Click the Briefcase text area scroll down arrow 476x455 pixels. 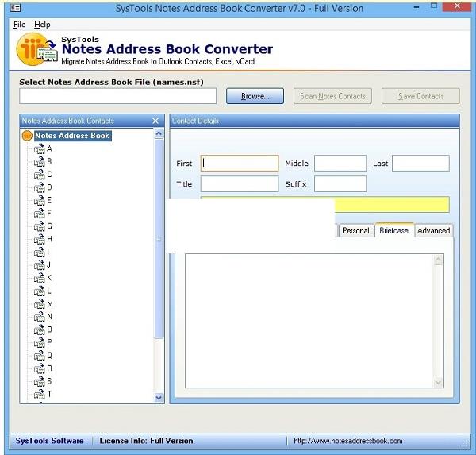point(439,382)
